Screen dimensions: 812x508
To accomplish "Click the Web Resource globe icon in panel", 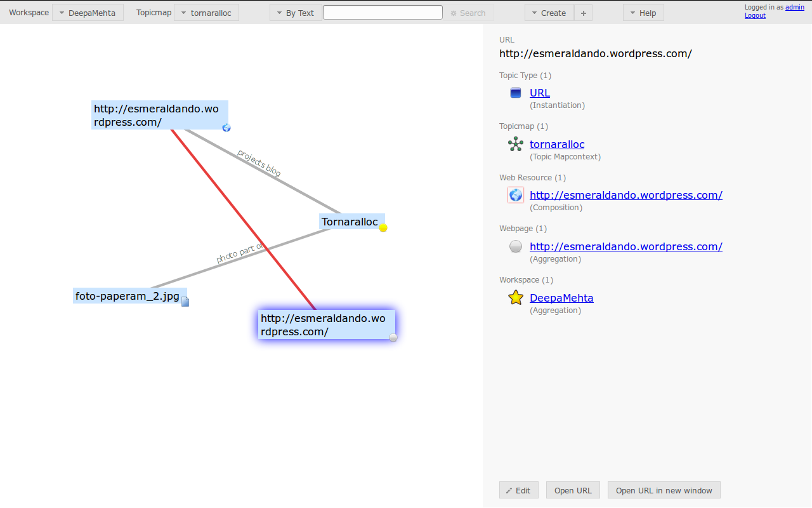I will pyautogui.click(x=516, y=195).
